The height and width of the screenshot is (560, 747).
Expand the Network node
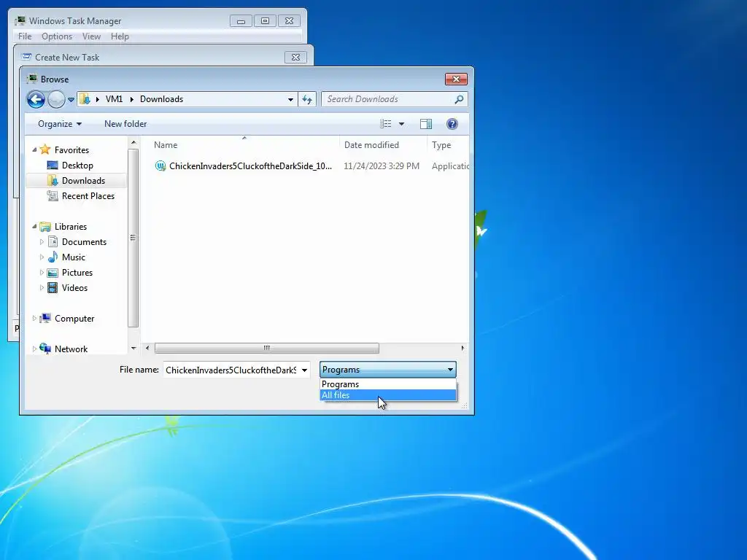[x=34, y=349]
